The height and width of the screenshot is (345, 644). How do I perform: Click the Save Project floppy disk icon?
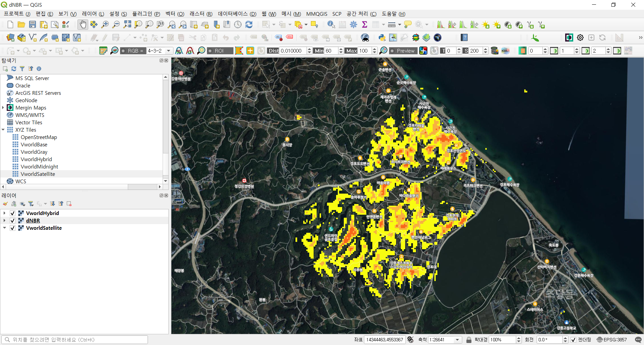click(33, 24)
